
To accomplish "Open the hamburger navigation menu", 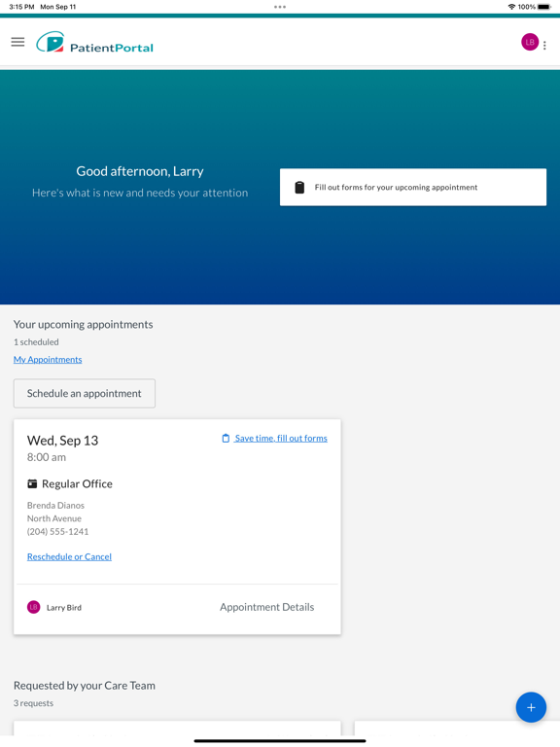I will click(17, 42).
